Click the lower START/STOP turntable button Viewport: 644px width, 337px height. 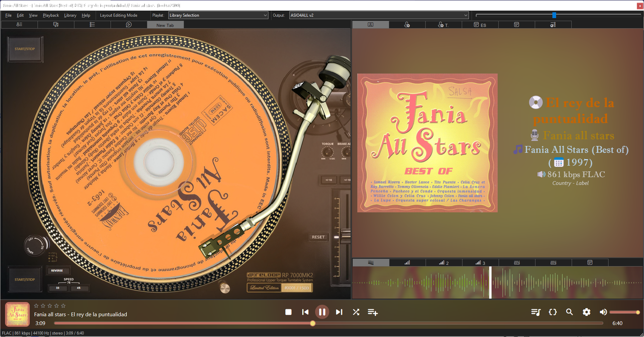(25, 279)
